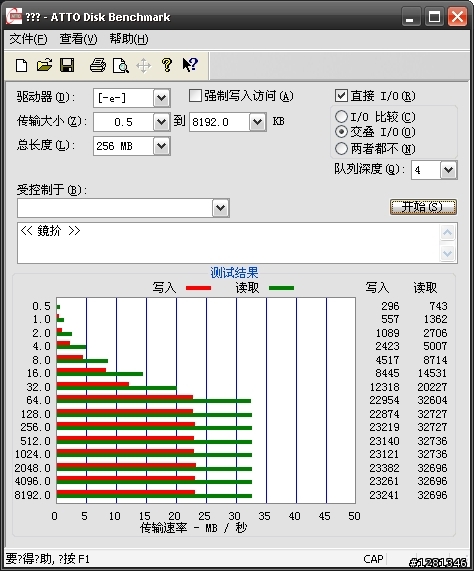Click the 传输速率 - MB / 秒 axis label
This screenshot has width=474, height=571.
(x=193, y=528)
